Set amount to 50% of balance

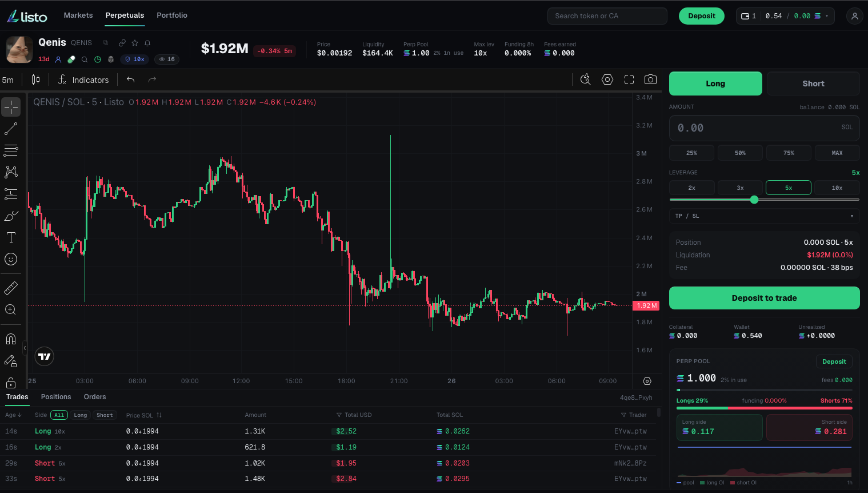[x=740, y=153]
